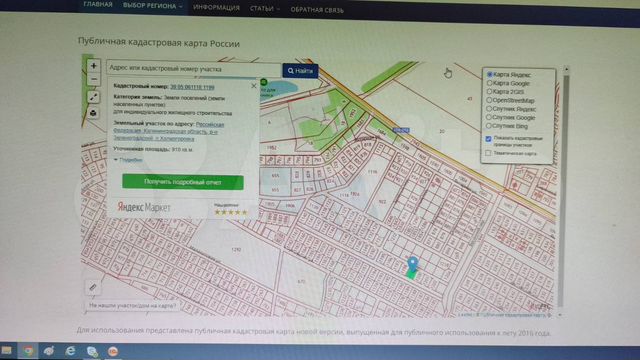Click the blue location pin on map
Image resolution: width=640 pixels, height=360 pixels.
413,264
